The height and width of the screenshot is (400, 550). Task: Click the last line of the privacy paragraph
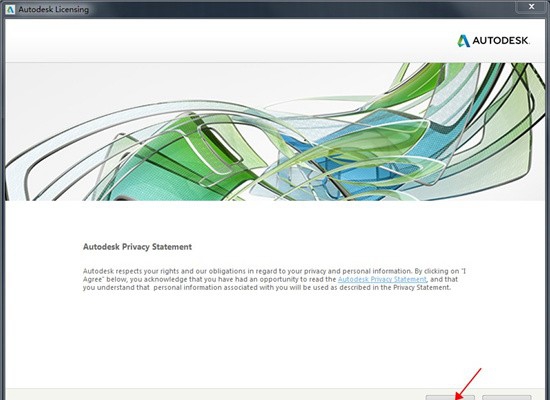pyautogui.click(x=267, y=287)
